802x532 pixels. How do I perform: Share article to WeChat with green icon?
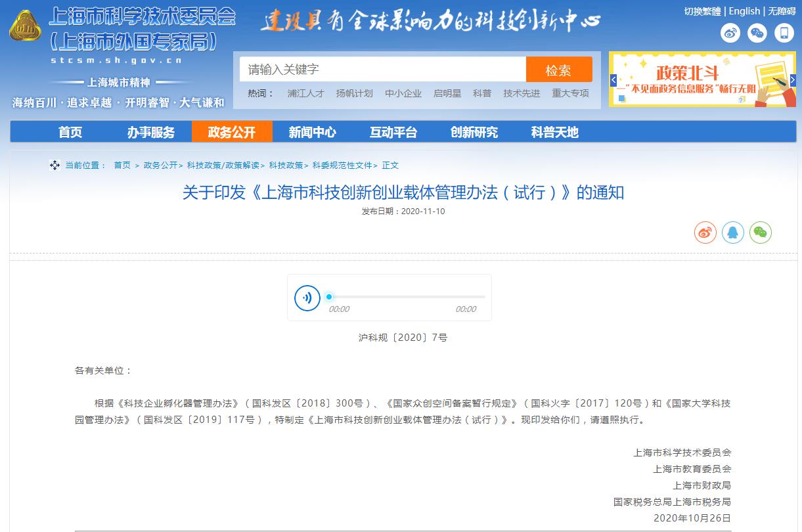pos(761,233)
